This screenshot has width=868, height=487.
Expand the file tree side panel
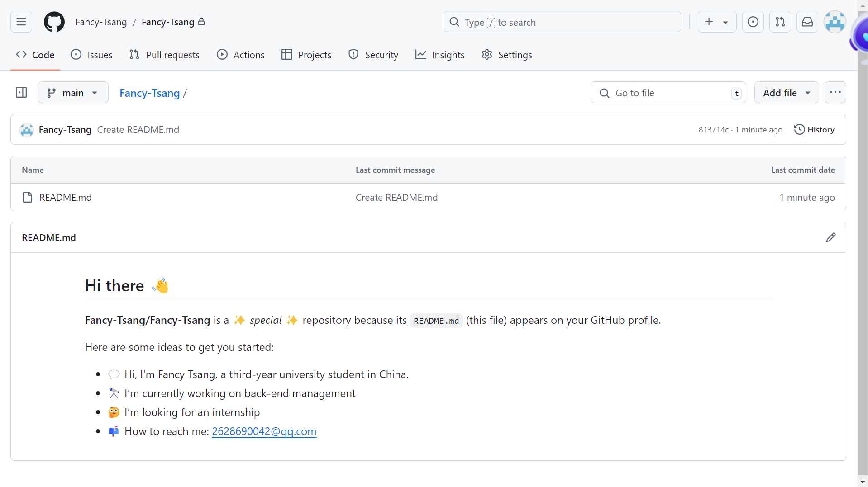click(x=21, y=93)
